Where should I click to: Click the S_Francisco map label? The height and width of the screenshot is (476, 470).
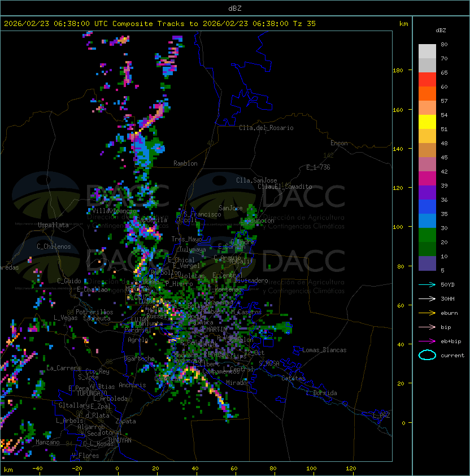[202, 214]
